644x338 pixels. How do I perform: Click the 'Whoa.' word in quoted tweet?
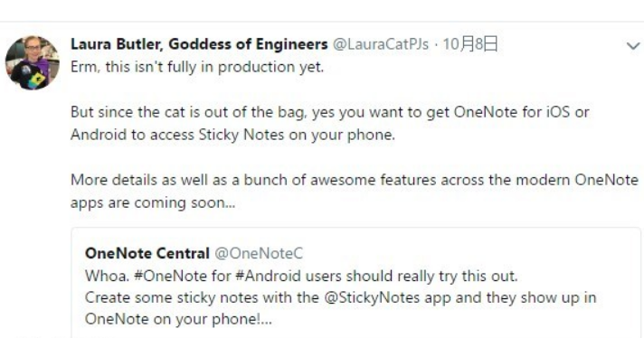(107, 276)
